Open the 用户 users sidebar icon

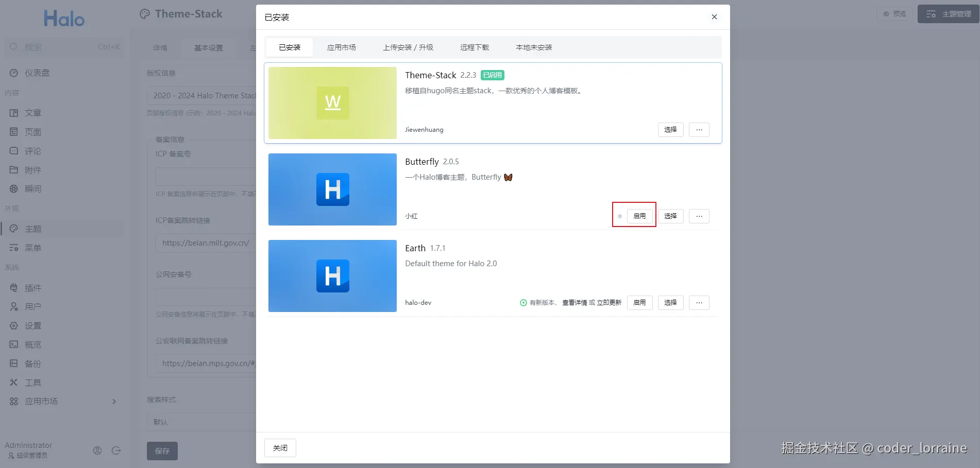(x=14, y=307)
